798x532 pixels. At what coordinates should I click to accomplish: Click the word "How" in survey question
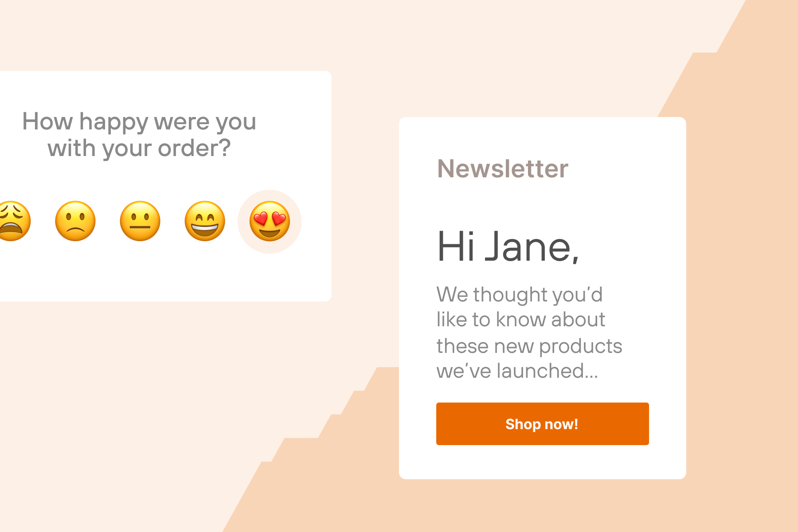(x=47, y=121)
